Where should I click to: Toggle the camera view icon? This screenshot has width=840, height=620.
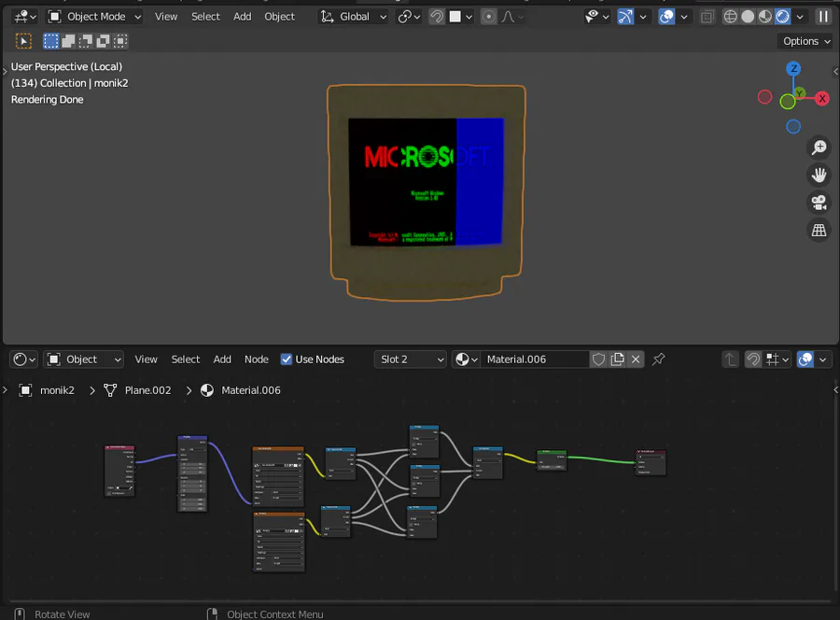(819, 203)
